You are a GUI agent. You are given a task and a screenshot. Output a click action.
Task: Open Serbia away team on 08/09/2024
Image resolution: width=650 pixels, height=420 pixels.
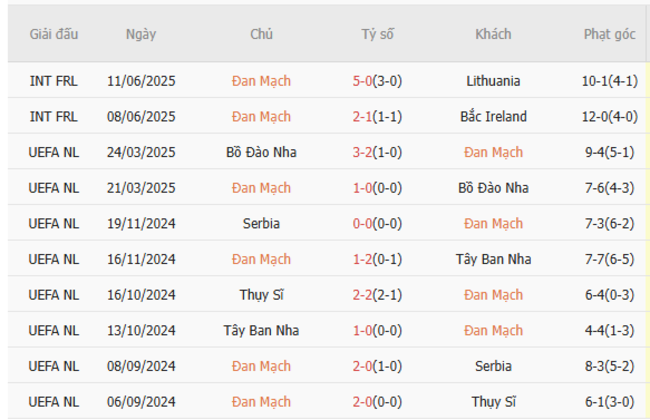[493, 366]
